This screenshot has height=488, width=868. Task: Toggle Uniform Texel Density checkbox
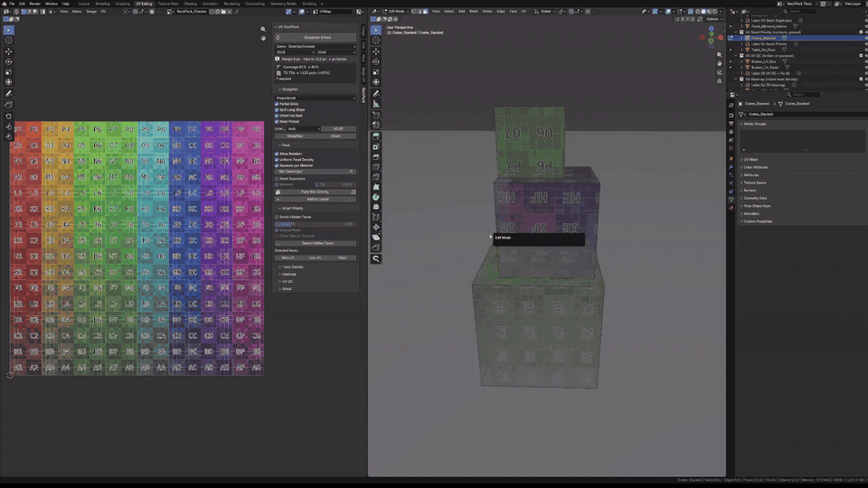277,159
